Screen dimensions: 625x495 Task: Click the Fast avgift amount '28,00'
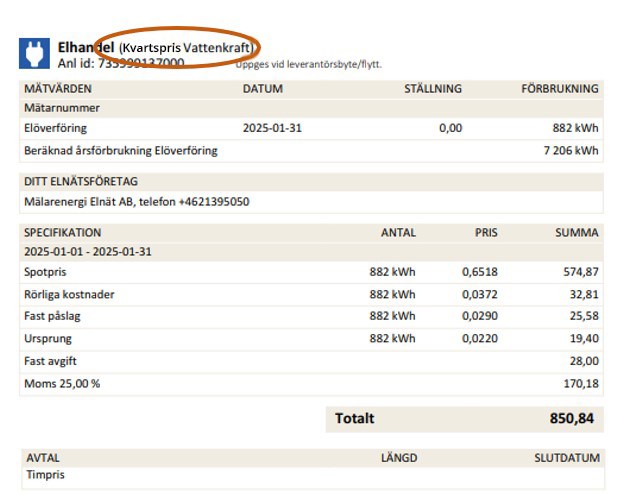click(x=584, y=361)
